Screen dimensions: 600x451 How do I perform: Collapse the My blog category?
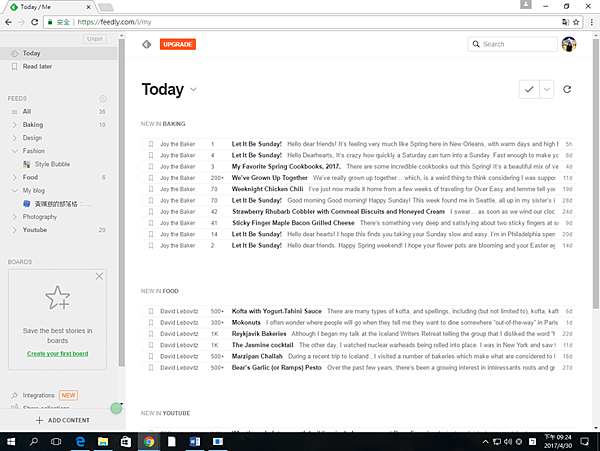pyautogui.click(x=15, y=190)
